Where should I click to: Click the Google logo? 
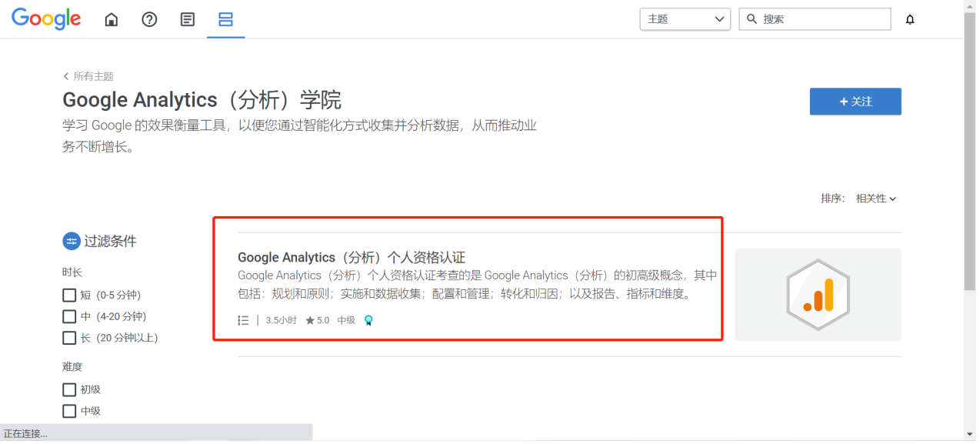[x=46, y=18]
